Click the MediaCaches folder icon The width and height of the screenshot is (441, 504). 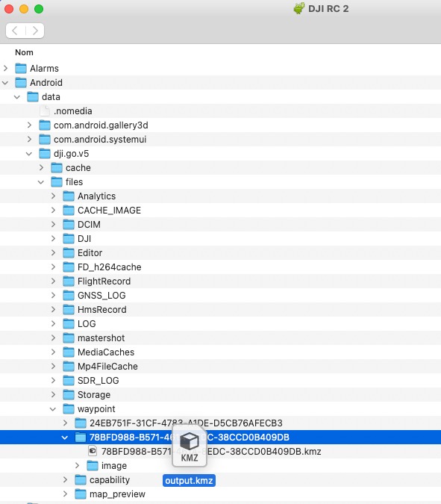coord(69,352)
